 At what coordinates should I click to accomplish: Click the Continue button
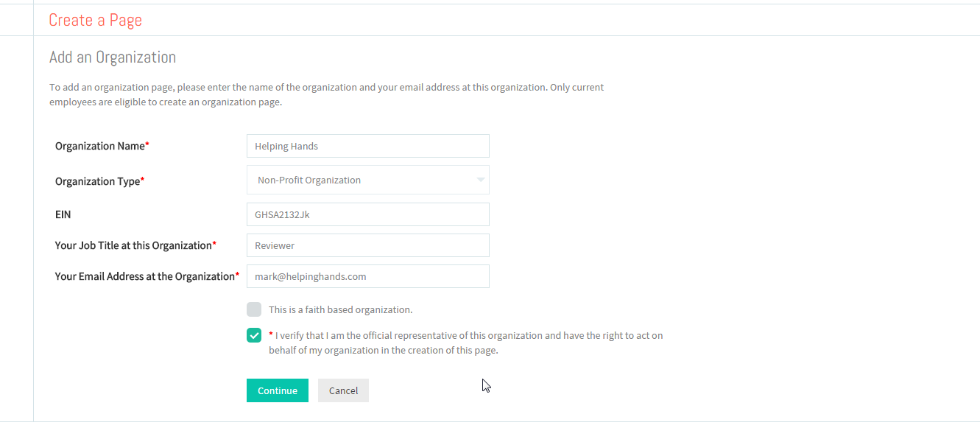[278, 390]
